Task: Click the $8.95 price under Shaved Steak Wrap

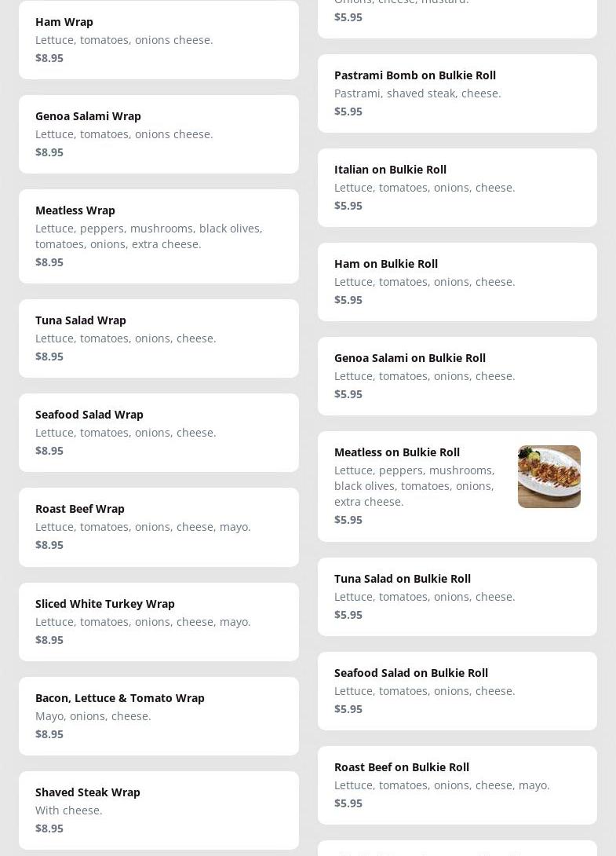Action: [49, 829]
